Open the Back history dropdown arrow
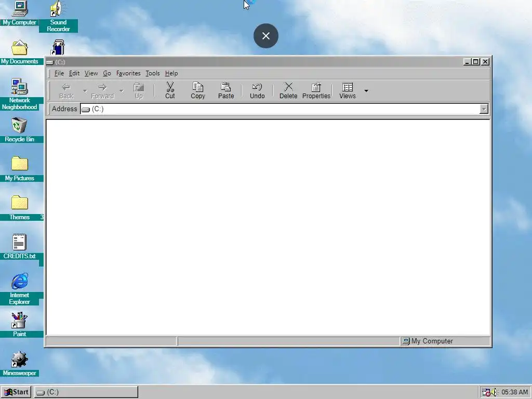The width and height of the screenshot is (532, 399). pos(85,91)
